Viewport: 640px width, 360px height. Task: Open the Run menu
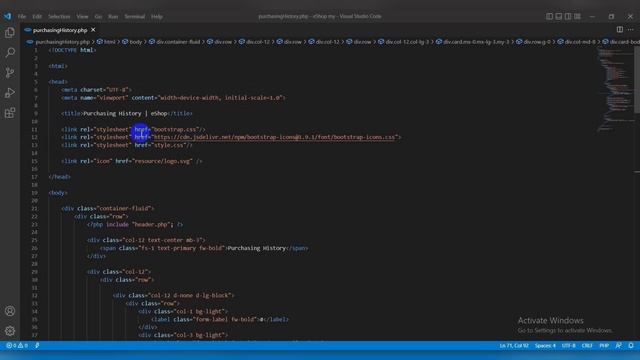[x=113, y=16]
